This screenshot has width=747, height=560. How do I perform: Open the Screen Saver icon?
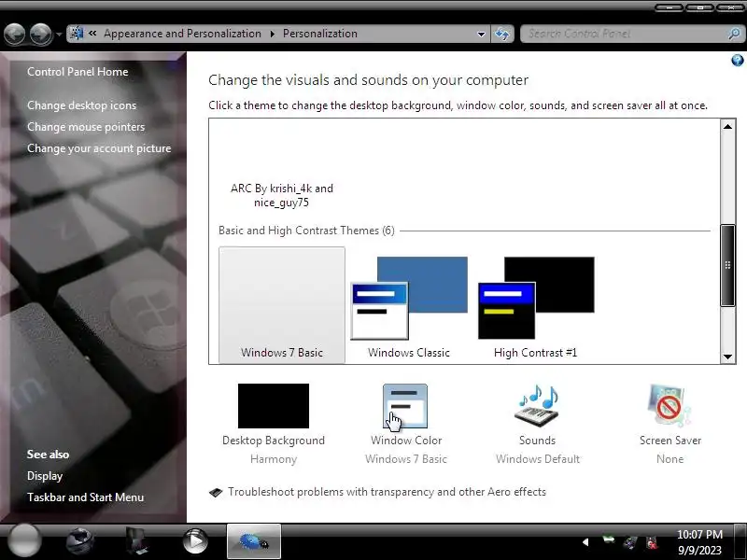pyautogui.click(x=669, y=406)
